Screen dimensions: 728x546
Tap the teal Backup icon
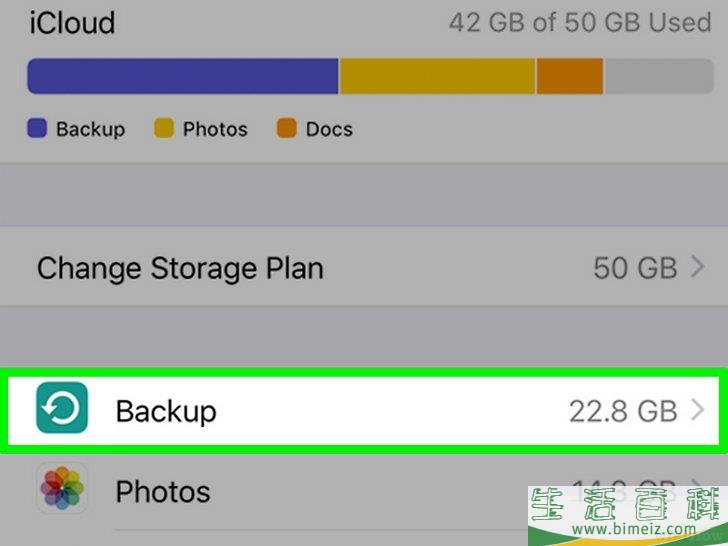62,408
